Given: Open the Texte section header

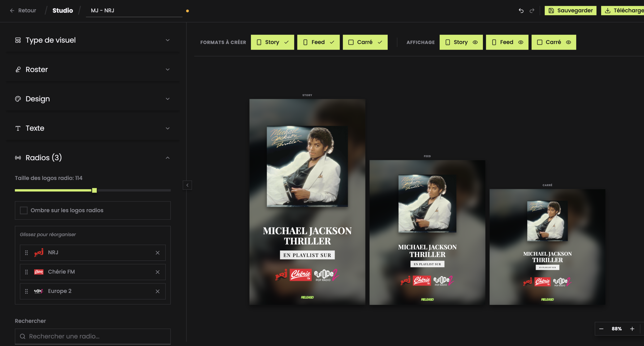Looking at the screenshot, I should pos(93,128).
